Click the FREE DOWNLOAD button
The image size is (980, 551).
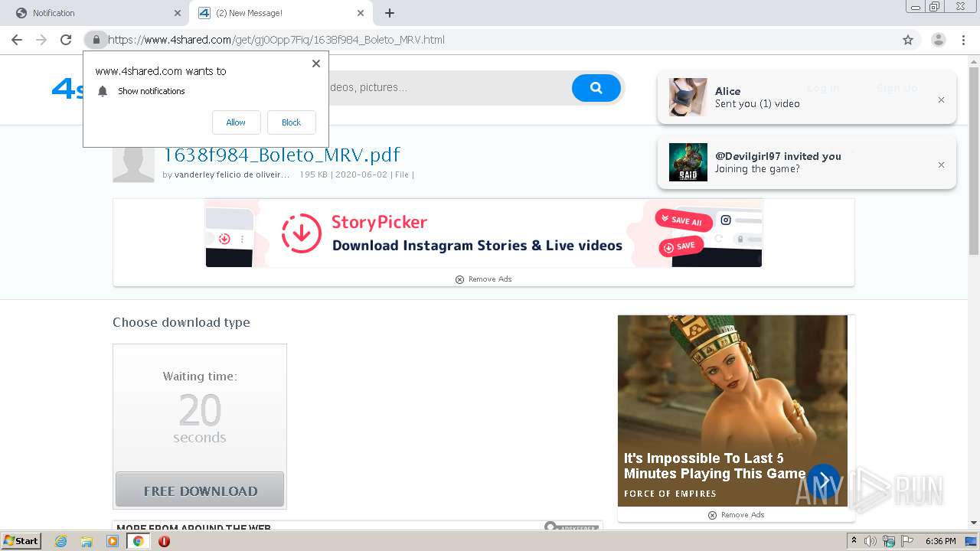200,490
